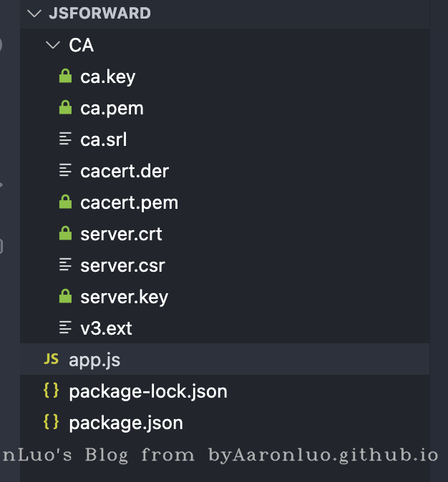The height and width of the screenshot is (482, 448).
Task: Click the JS icon beside app.js
Action: pos(51,360)
